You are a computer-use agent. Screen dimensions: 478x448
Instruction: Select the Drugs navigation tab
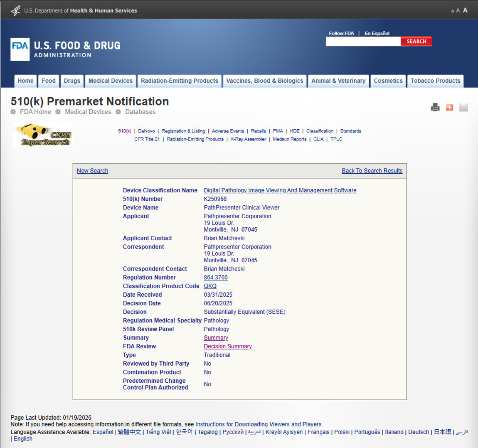pyautogui.click(x=72, y=81)
